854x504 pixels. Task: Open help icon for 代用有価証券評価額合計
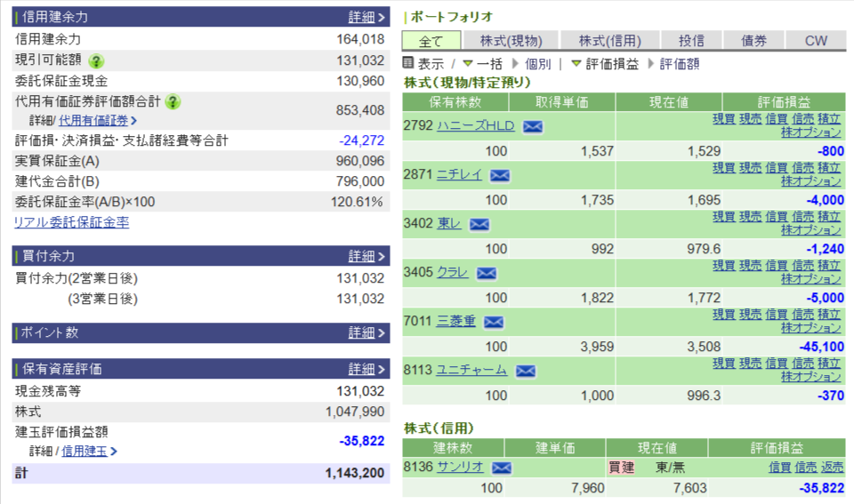[x=173, y=102]
